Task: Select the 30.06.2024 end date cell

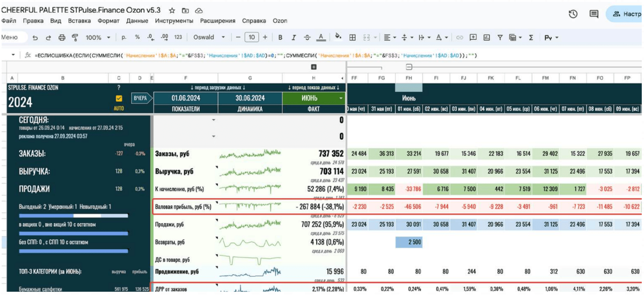Action: [x=250, y=98]
